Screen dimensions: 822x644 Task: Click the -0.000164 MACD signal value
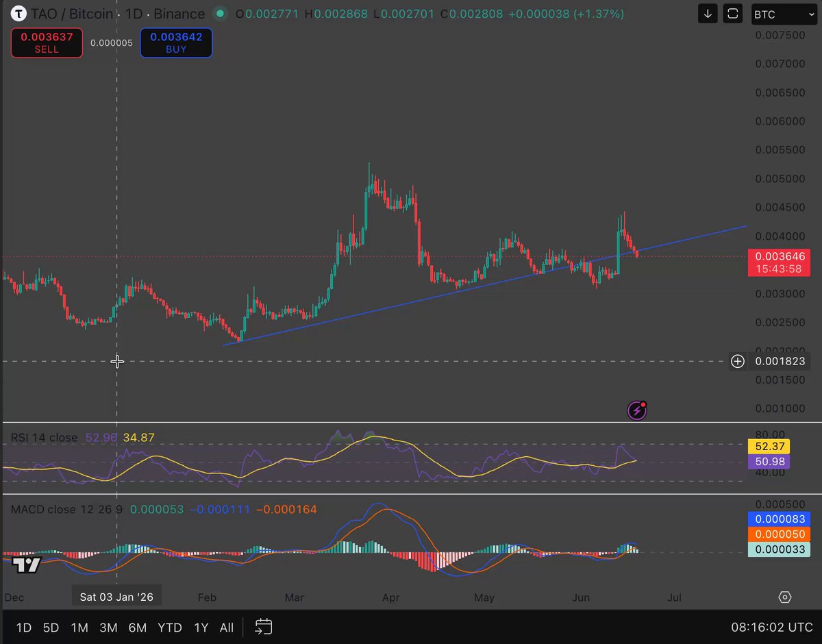287,509
